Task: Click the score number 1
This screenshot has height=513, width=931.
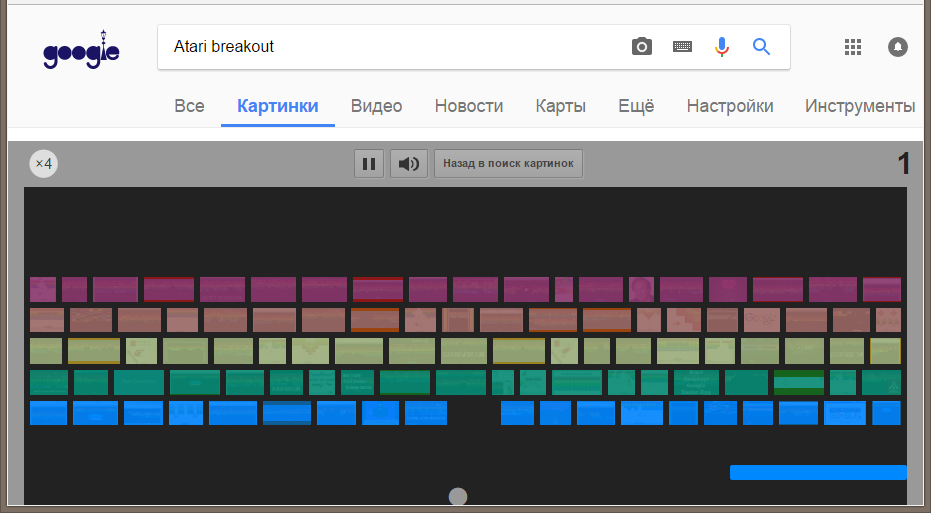Action: (x=903, y=164)
